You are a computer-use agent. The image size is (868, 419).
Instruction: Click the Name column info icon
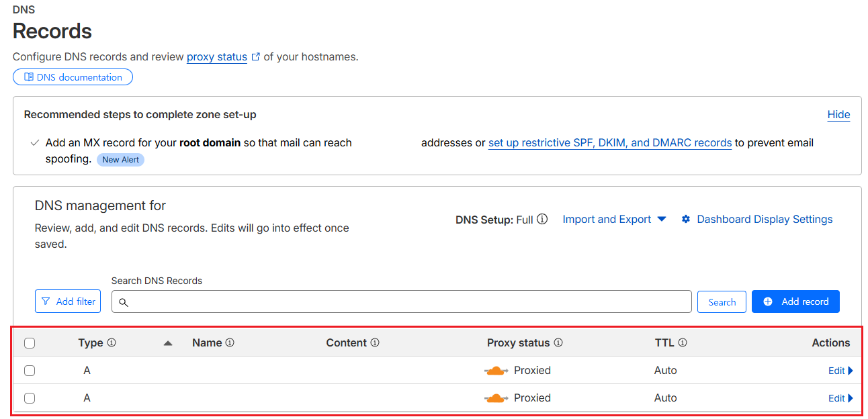coord(230,343)
